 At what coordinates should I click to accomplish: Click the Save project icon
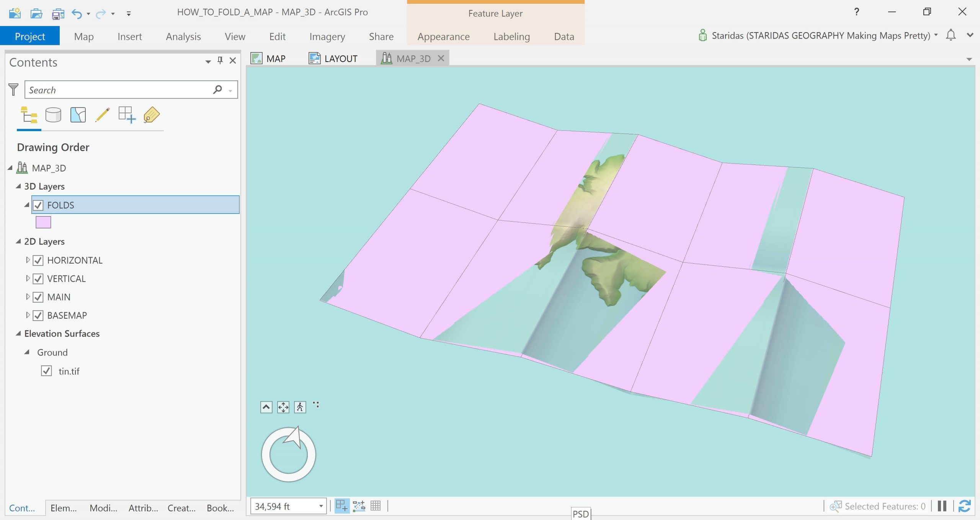(58, 14)
